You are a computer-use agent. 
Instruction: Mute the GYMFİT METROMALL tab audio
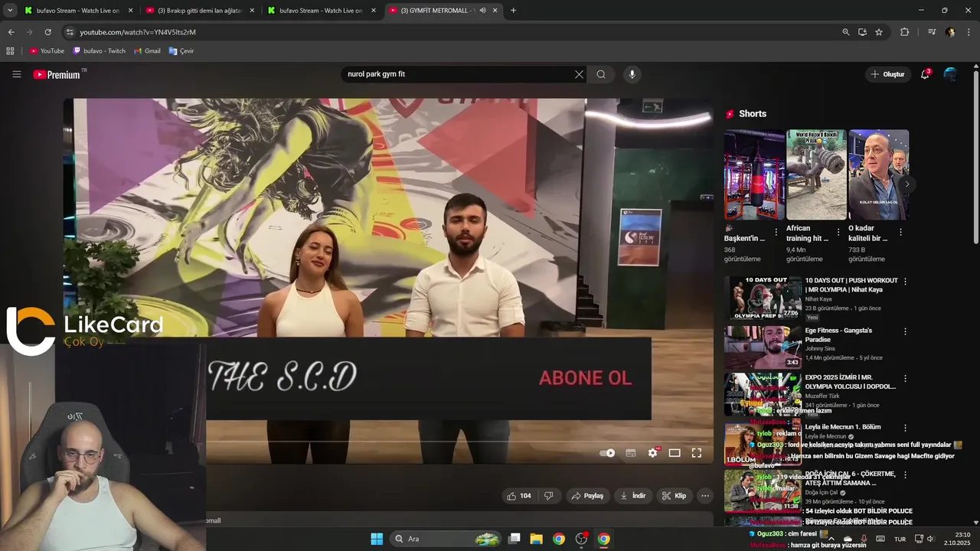(482, 11)
